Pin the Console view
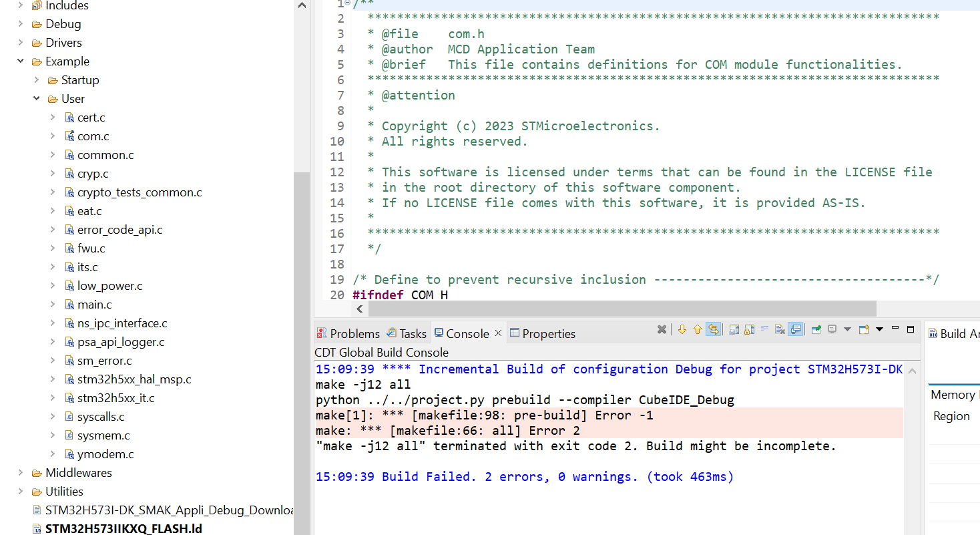Screen dimensions: 980x535 816,329
